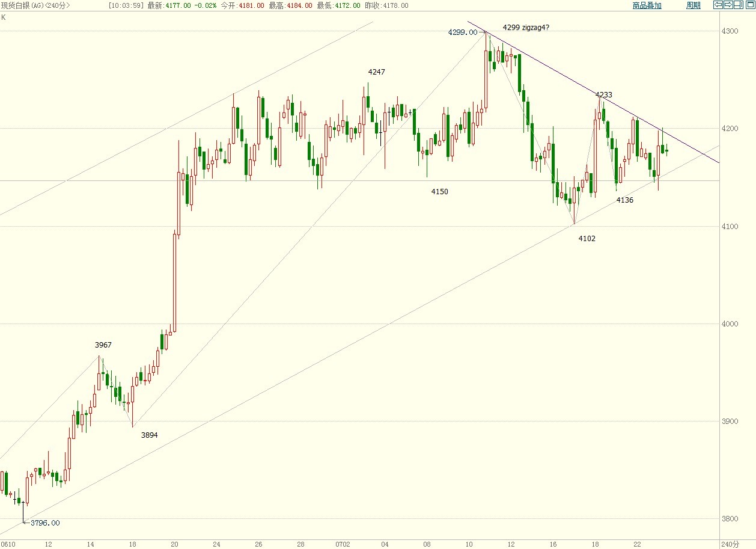
Task: Click the 0610 date axis label
Action: (8, 544)
